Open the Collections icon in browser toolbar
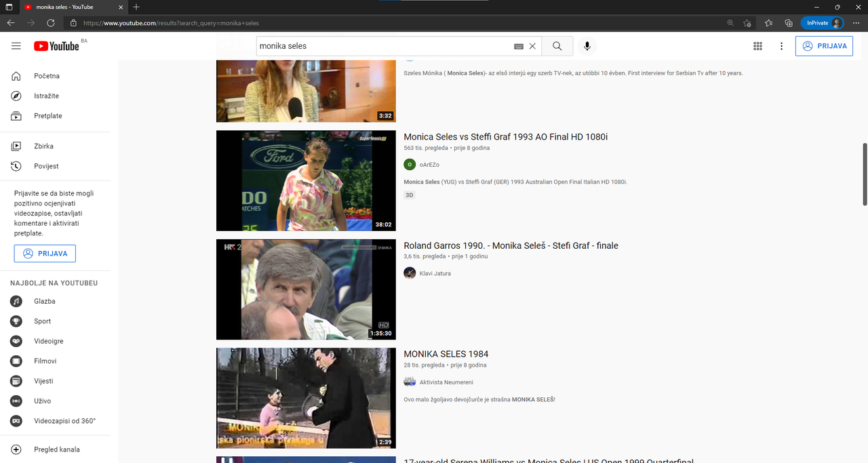This screenshot has height=463, width=868. tap(789, 23)
